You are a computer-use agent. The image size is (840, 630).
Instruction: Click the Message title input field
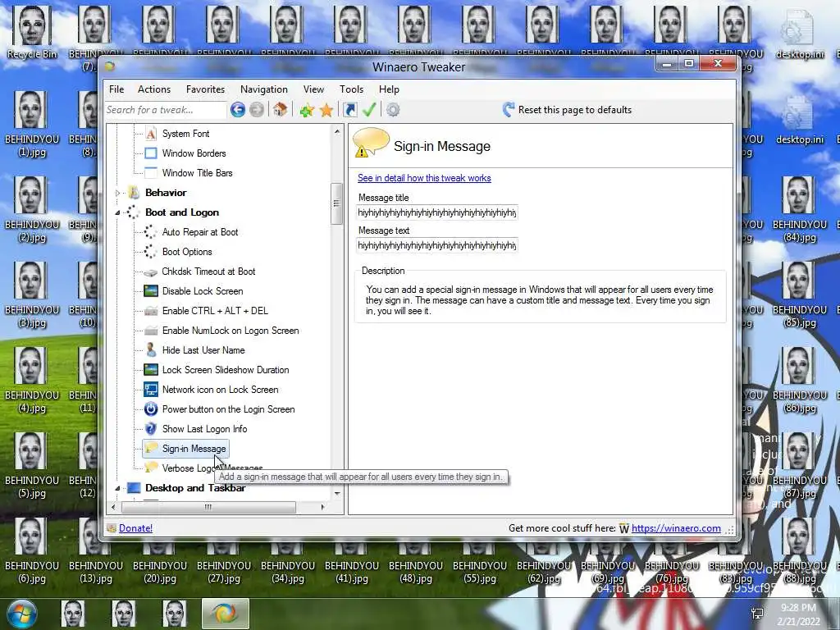click(x=436, y=212)
